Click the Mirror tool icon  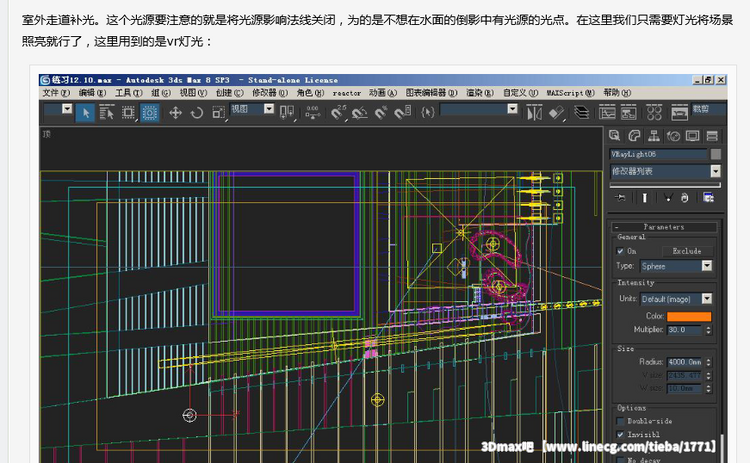pos(534,113)
